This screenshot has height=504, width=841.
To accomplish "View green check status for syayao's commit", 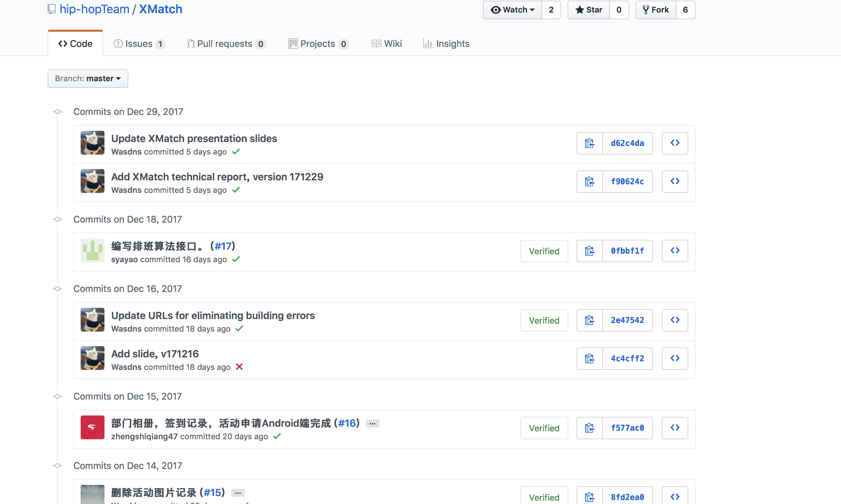I will 236,259.
